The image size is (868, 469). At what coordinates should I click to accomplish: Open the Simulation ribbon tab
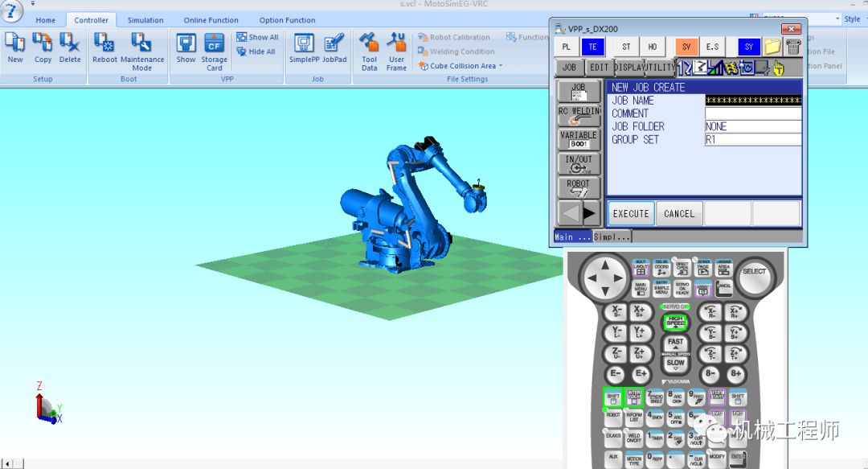145,20
